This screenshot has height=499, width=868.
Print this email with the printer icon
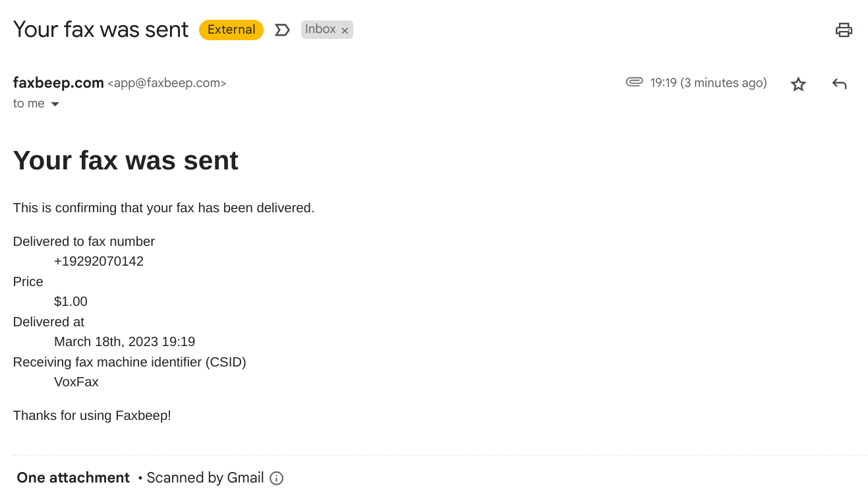click(844, 30)
